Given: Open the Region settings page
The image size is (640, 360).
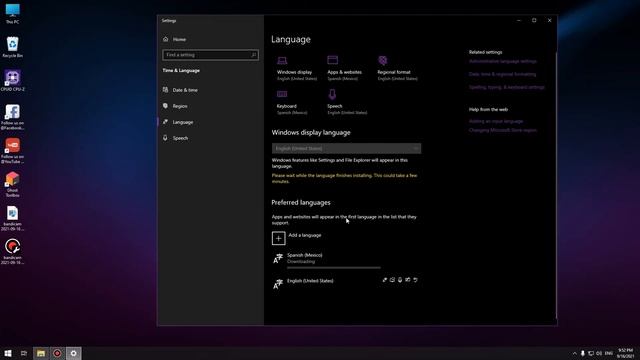Looking at the screenshot, I should click(x=175, y=106).
